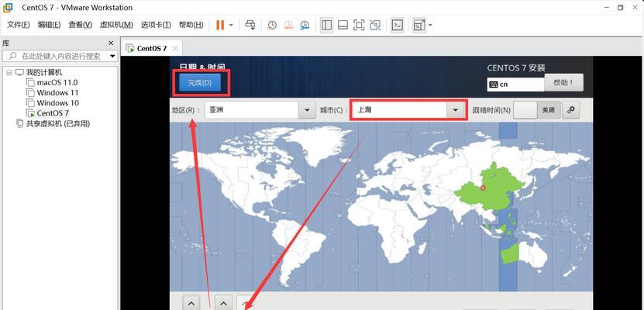Screen dimensions: 644x310
Task: Click Australia on the timezone map
Action: click(524, 253)
